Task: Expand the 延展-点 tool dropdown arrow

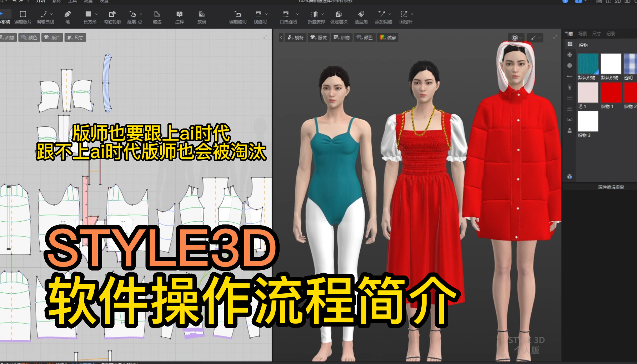Action: (141, 14)
